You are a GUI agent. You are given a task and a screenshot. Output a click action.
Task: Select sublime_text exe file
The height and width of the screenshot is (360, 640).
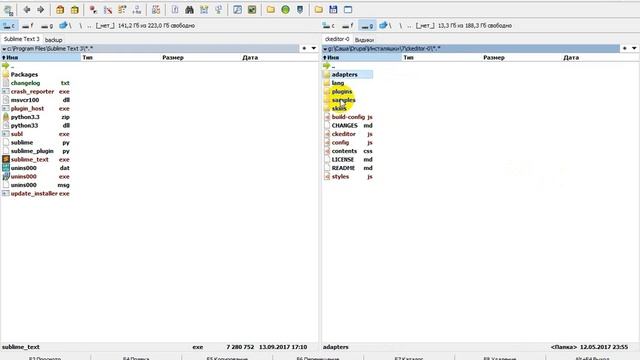pos(36,160)
